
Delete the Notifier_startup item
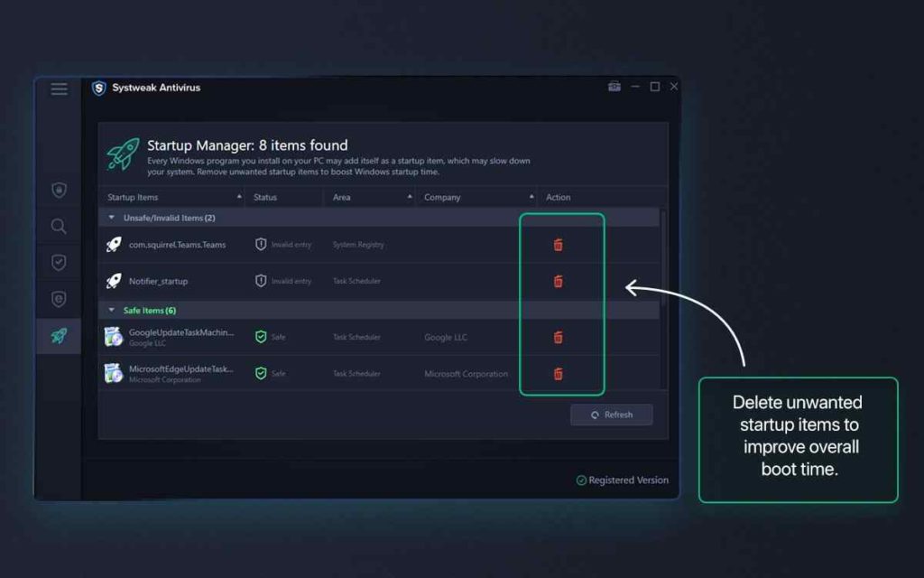click(558, 282)
